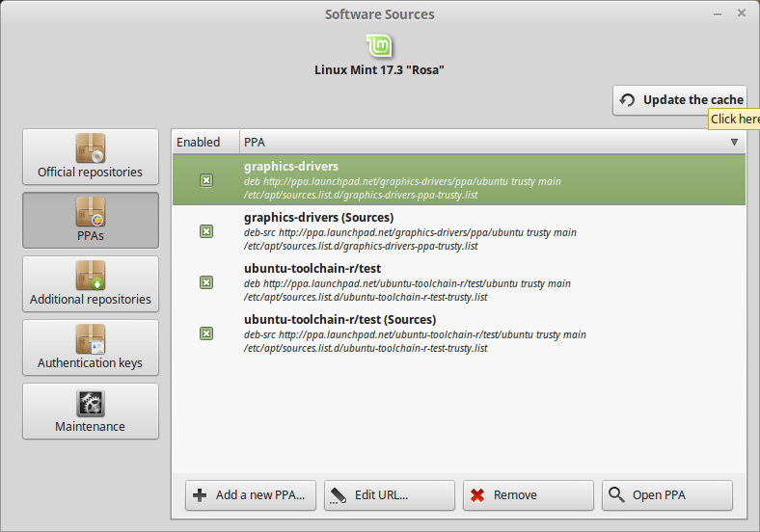The image size is (760, 532).
Task: Click the PPA column header
Action: (x=493, y=142)
